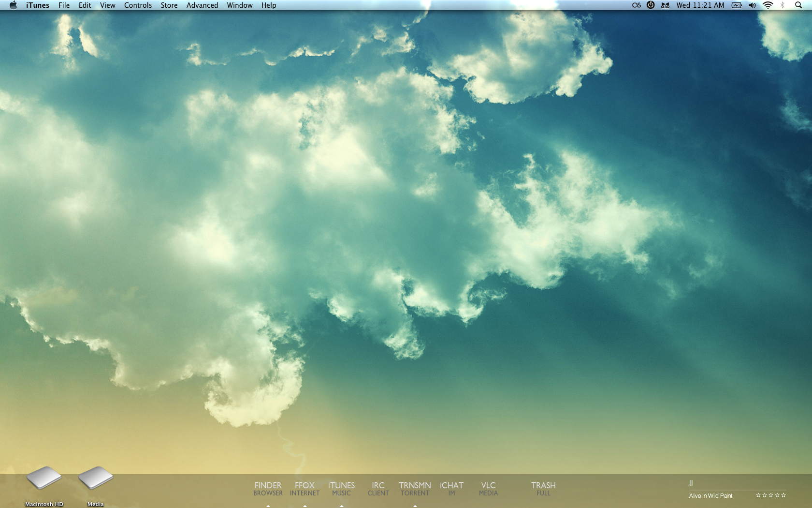
Task: Open the Wi-Fi status menu
Action: coord(768,5)
